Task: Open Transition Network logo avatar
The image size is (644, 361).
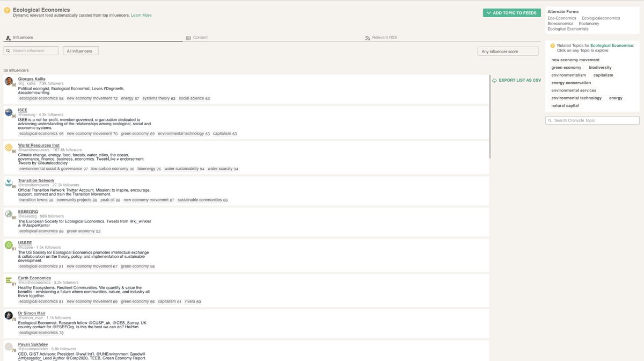Action: [9, 183]
